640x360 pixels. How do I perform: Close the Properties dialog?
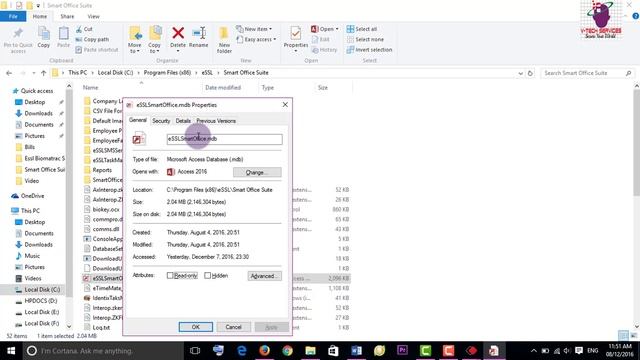pos(285,105)
